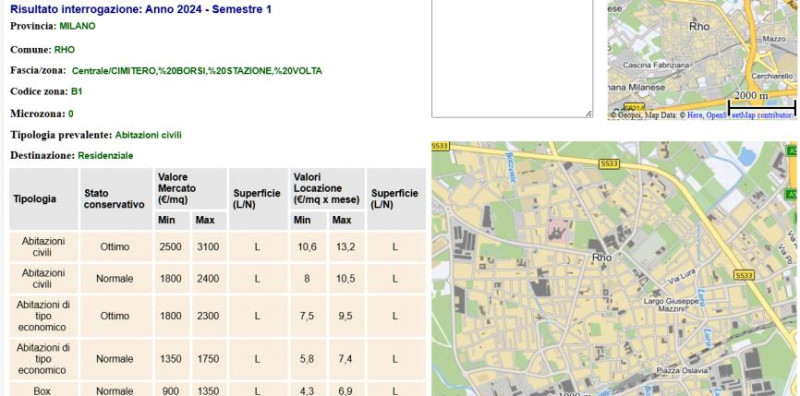Click the Stato conservativo column header
This screenshot has width=800, height=396.
(x=116, y=199)
